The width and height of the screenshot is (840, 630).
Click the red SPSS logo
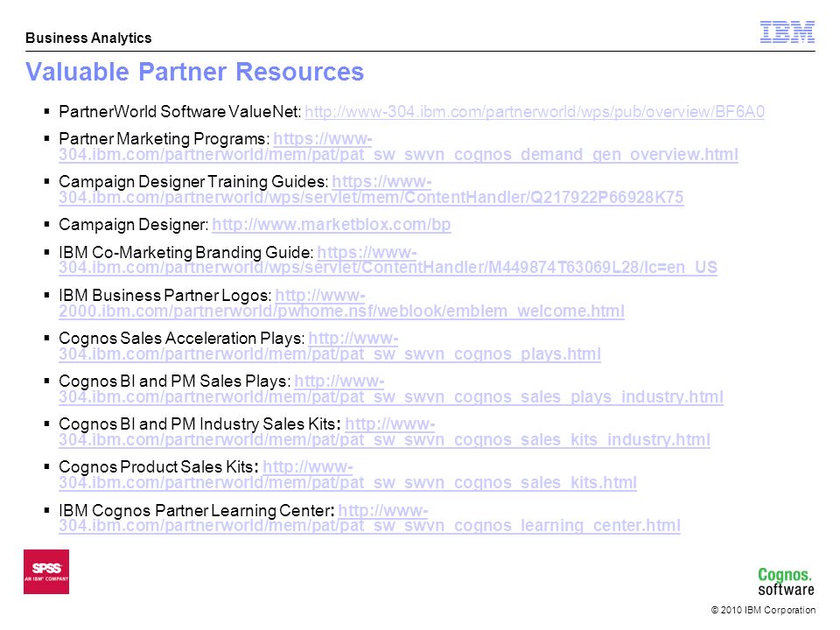46,571
